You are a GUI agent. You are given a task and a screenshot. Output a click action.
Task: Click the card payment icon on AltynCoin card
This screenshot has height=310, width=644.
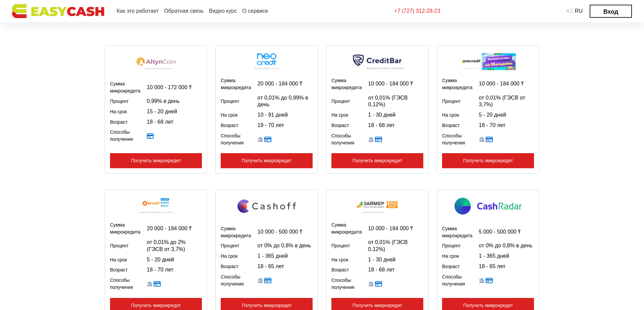point(150,136)
